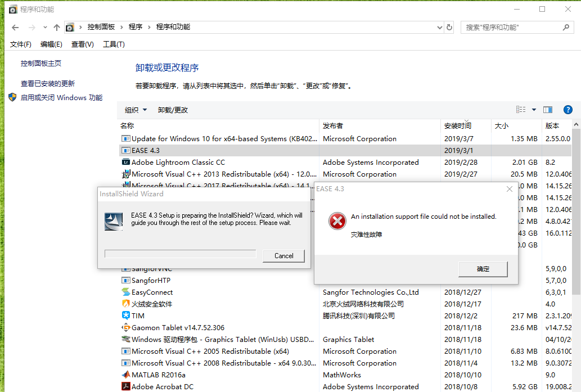Select Windows 驱动程序包 Graphics Tablet icon
Viewport: 581px width, 392px height.
[x=126, y=339]
